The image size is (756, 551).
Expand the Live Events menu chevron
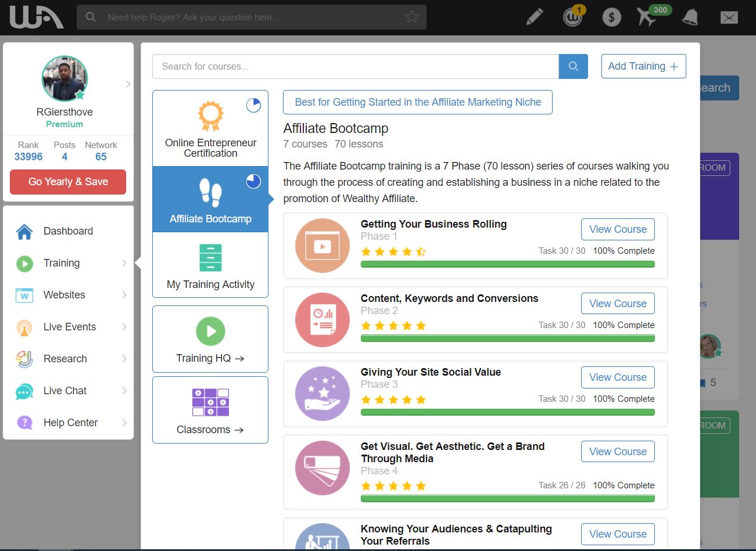coord(124,327)
